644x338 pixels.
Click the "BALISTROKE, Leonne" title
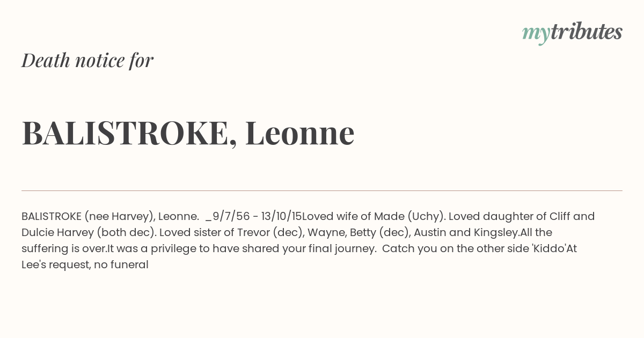[x=188, y=133]
